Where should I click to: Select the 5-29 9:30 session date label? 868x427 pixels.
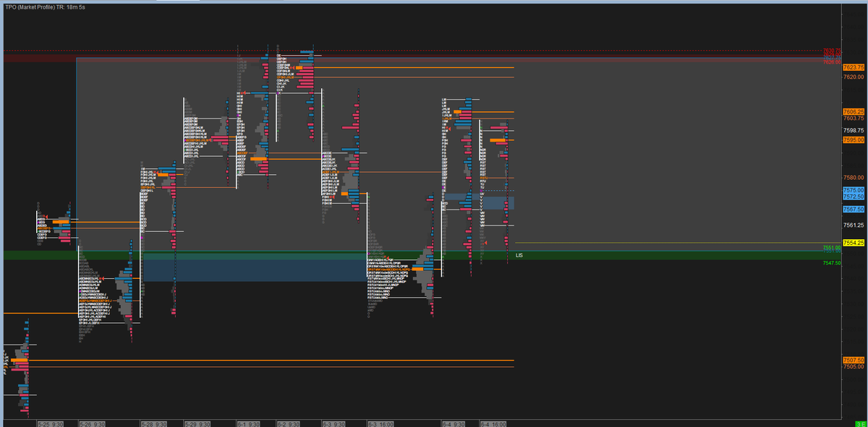(x=197, y=423)
